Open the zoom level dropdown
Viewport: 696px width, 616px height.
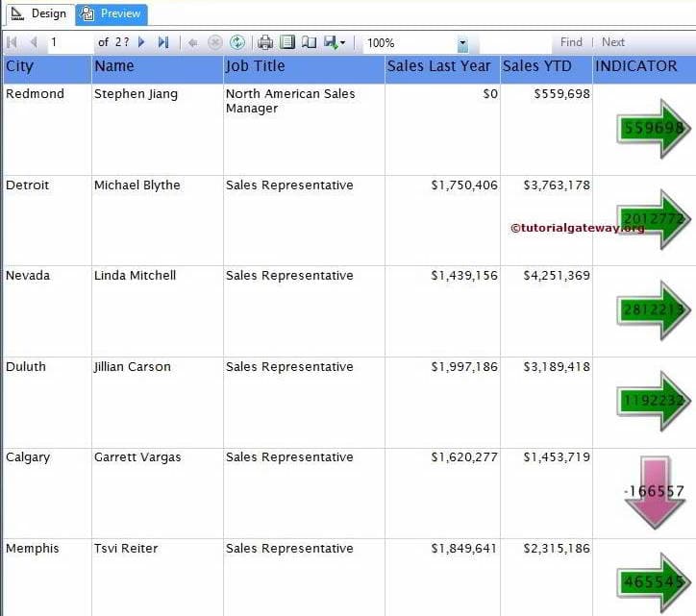pyautogui.click(x=462, y=43)
